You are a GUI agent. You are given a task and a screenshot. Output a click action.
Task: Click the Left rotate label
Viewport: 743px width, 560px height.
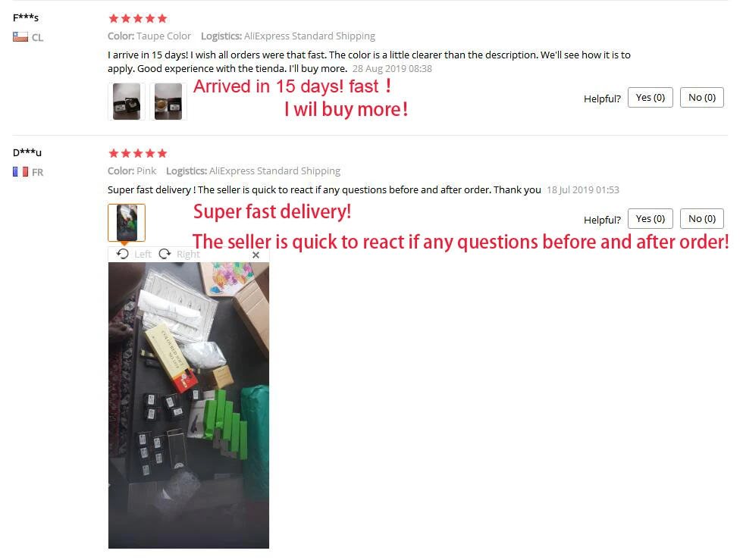pyautogui.click(x=143, y=255)
